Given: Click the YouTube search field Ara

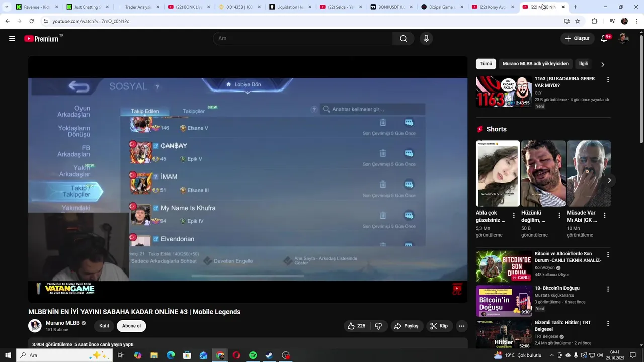Looking at the screenshot, I should click(x=303, y=39).
